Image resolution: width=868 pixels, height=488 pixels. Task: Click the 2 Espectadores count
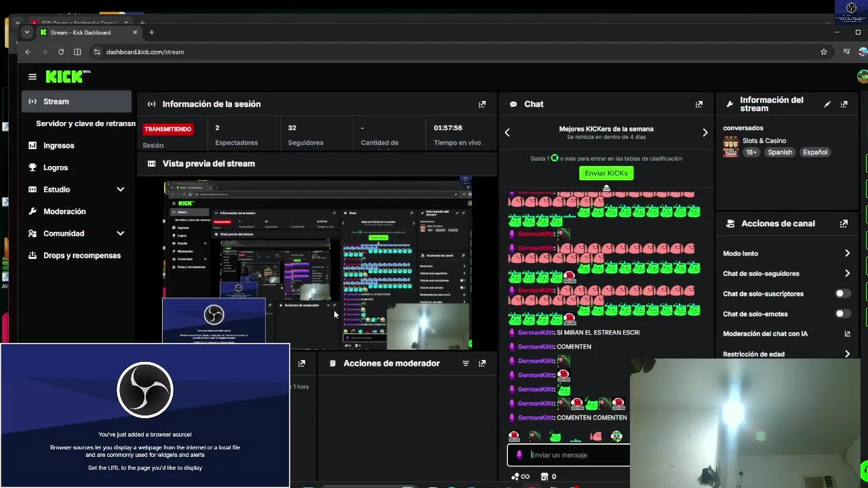pos(218,128)
